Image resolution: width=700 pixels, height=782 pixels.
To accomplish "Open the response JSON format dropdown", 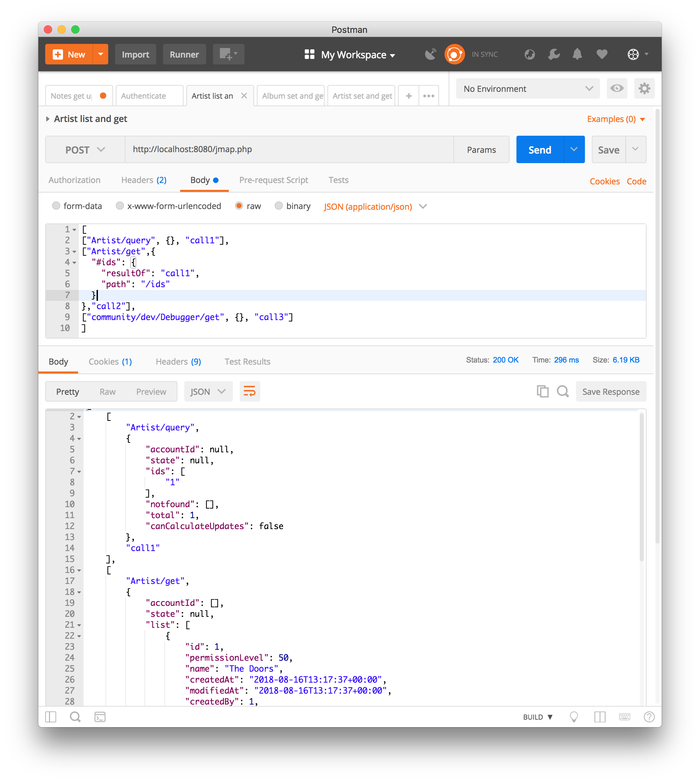I will tap(208, 392).
